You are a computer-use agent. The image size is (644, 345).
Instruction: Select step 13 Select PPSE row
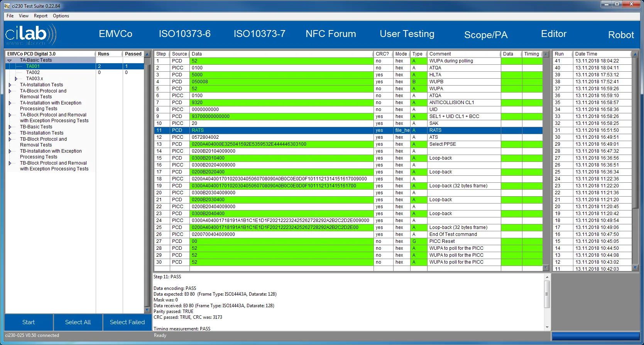click(348, 144)
